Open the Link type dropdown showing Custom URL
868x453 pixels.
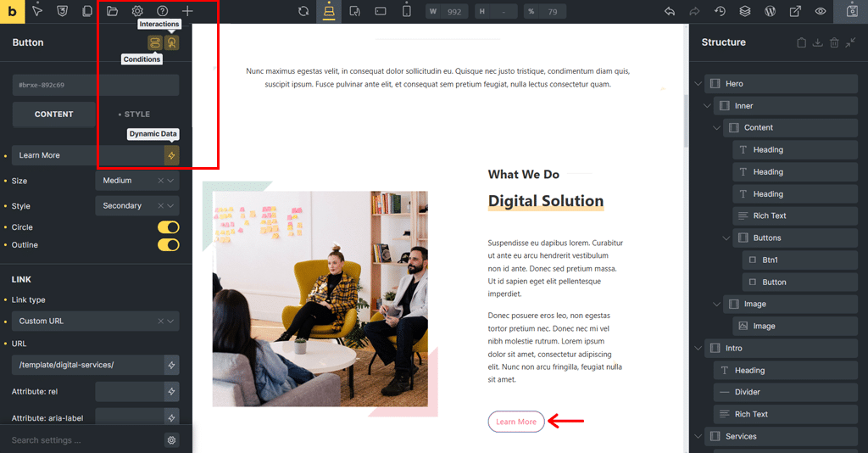coord(95,322)
